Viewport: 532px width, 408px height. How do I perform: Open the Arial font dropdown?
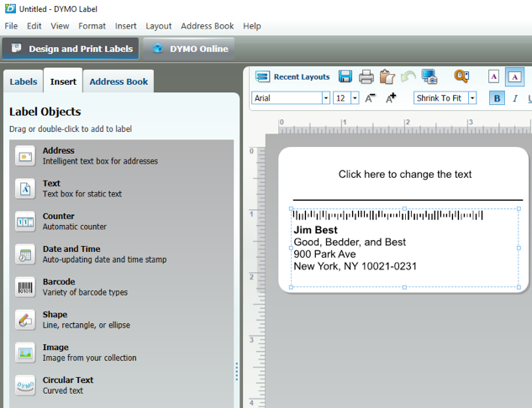pos(326,98)
